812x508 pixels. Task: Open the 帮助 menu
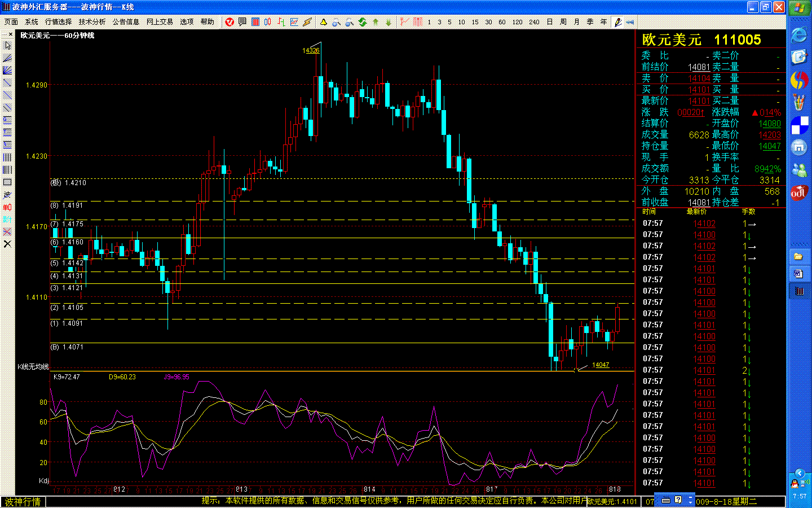(208, 22)
